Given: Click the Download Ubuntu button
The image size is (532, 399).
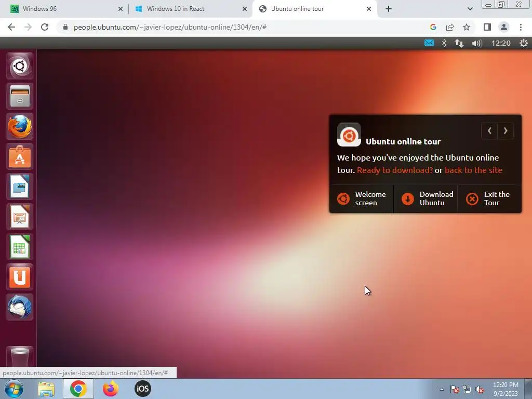Looking at the screenshot, I should [x=426, y=199].
